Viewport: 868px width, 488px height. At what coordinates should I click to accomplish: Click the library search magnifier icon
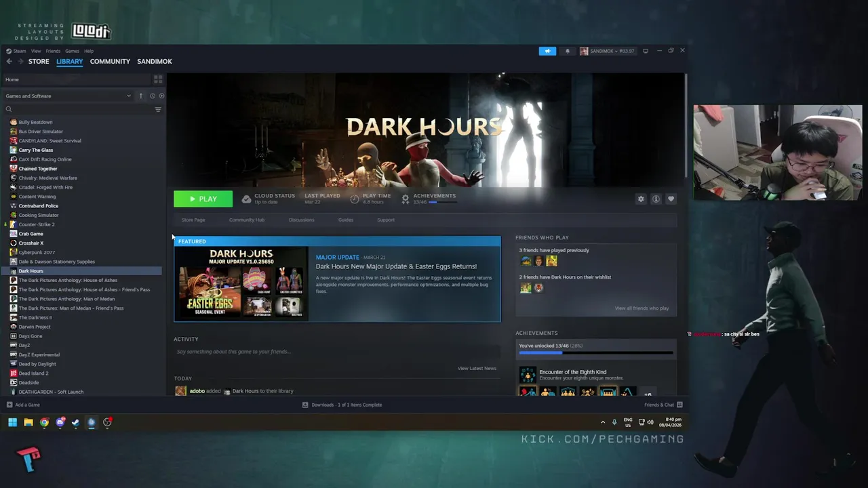tap(9, 109)
